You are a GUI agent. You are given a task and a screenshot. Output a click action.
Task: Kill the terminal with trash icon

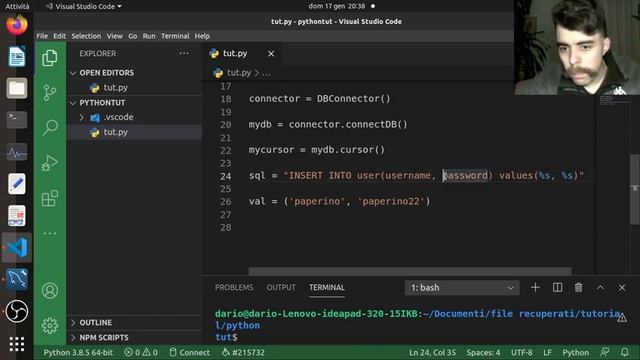pos(578,288)
